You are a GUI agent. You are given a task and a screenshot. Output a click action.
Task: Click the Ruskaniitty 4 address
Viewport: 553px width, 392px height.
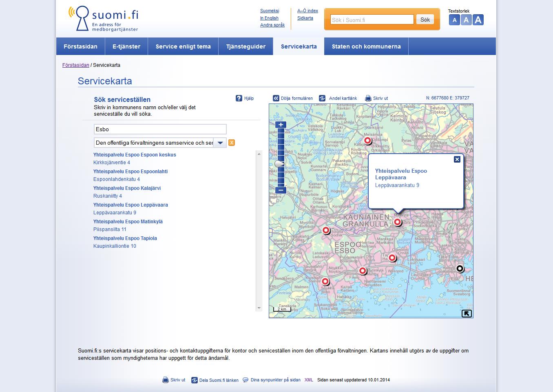(108, 196)
